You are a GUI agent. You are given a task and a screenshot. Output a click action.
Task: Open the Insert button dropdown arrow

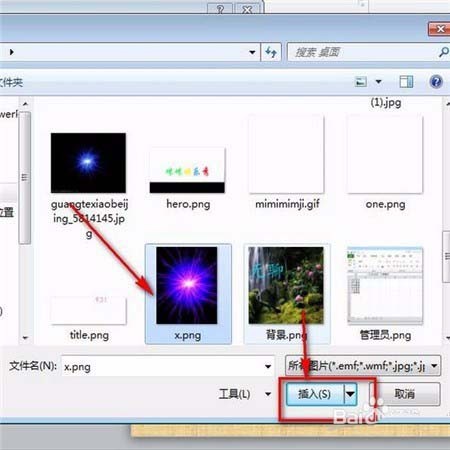350,394
